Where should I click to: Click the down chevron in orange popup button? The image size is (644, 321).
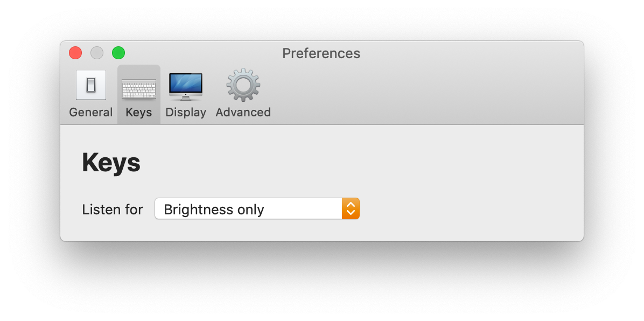click(x=351, y=213)
